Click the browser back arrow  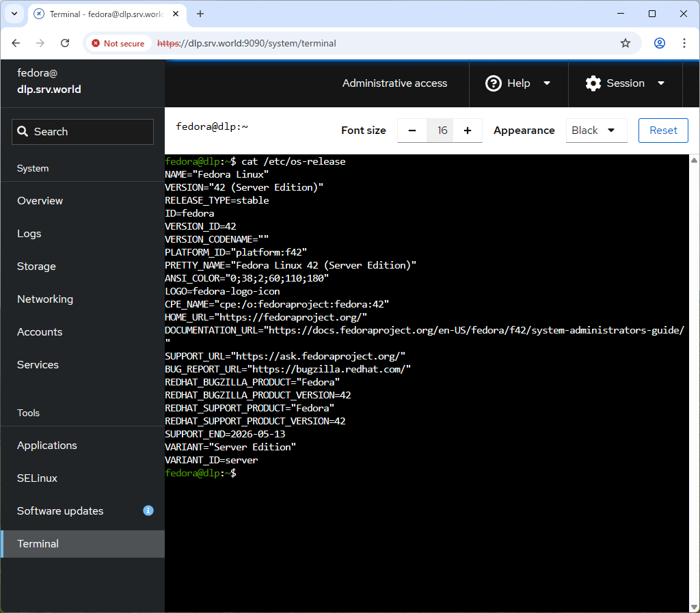[x=16, y=43]
